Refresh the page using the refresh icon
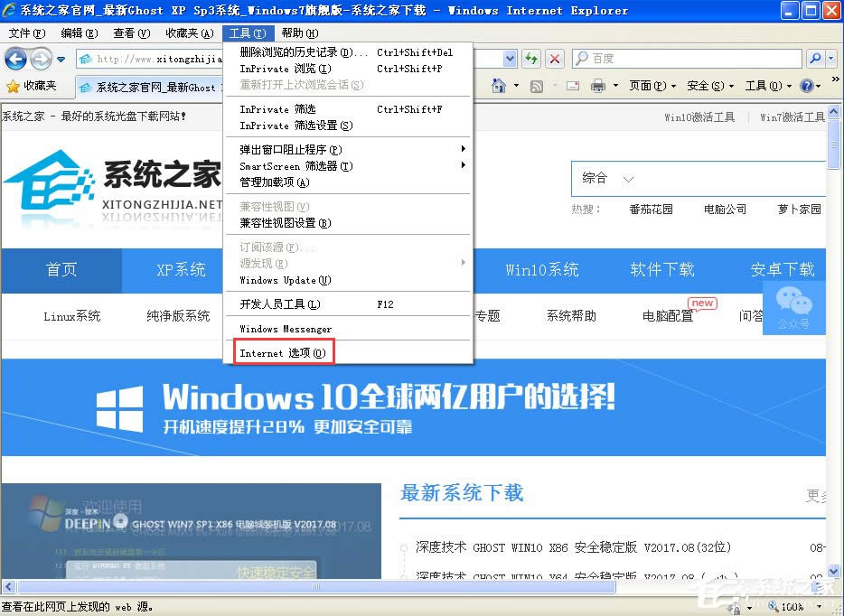844x616 pixels. (x=530, y=59)
